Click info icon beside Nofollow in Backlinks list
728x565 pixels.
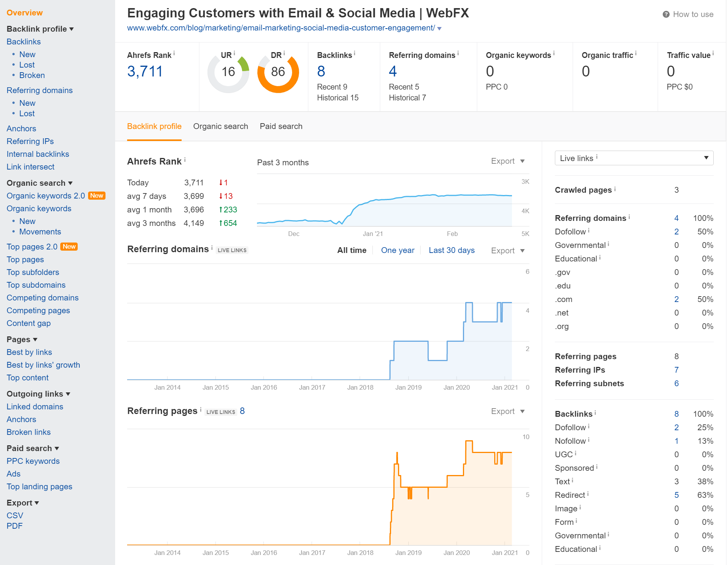[x=589, y=440]
